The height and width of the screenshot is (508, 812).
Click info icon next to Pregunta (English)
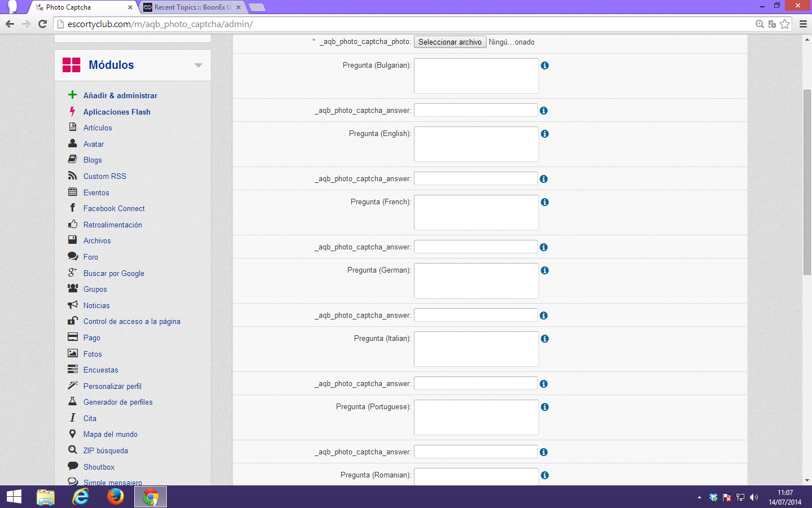(x=545, y=134)
